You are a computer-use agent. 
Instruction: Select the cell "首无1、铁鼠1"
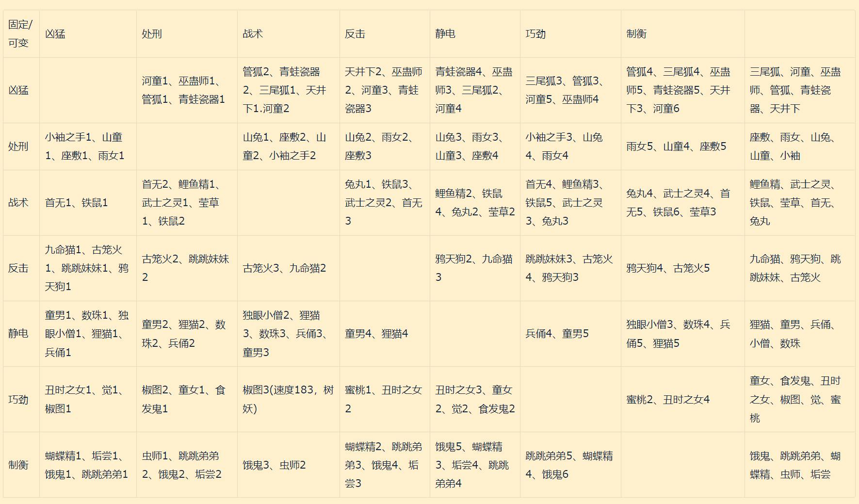88,203
